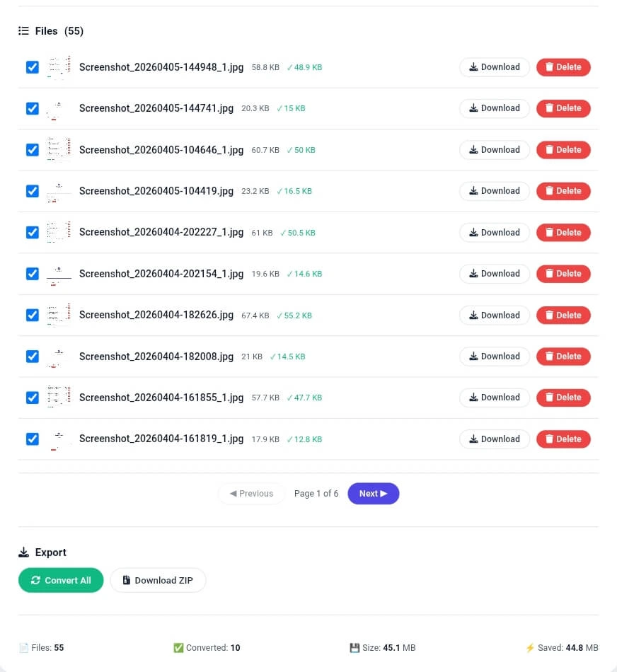
Task: Uncheck Screenshot_20260405-104646_1.jpg selection box
Action: 32,149
